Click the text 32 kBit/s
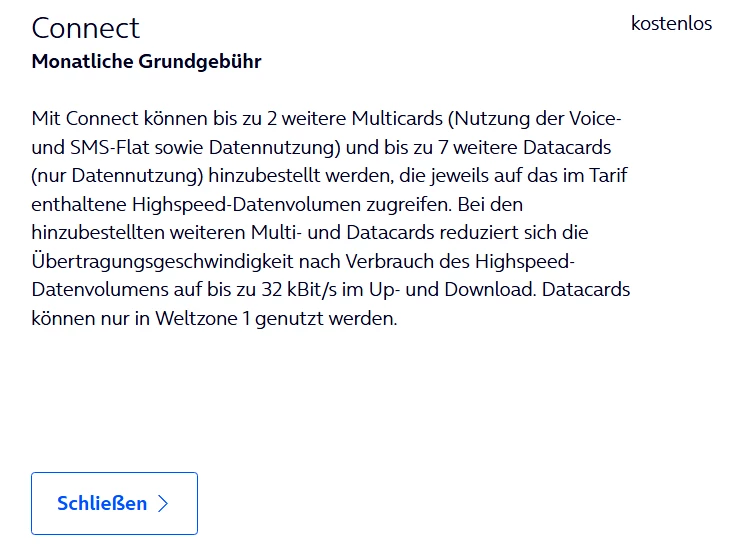 tap(299, 290)
